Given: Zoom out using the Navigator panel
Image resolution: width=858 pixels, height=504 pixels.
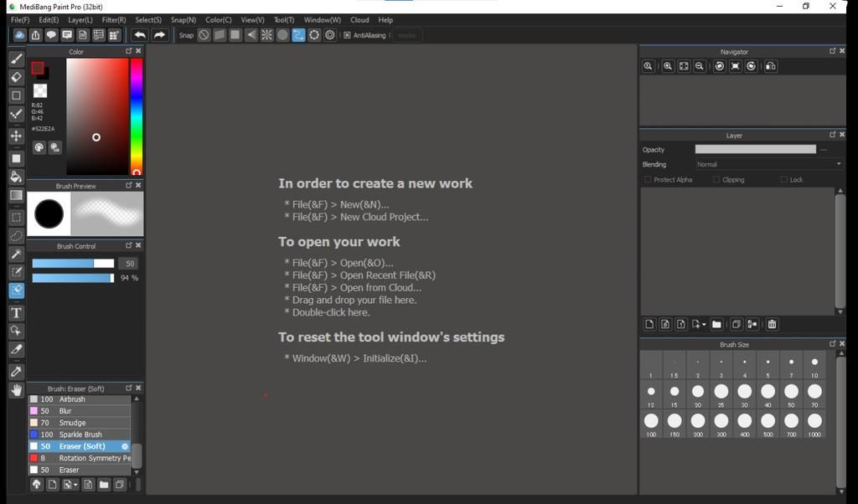Looking at the screenshot, I should point(700,66).
